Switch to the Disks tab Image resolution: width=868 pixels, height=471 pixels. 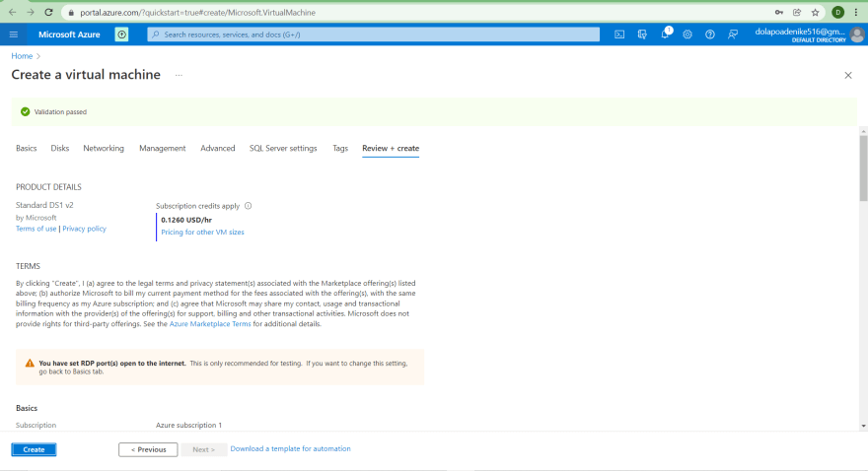60,148
